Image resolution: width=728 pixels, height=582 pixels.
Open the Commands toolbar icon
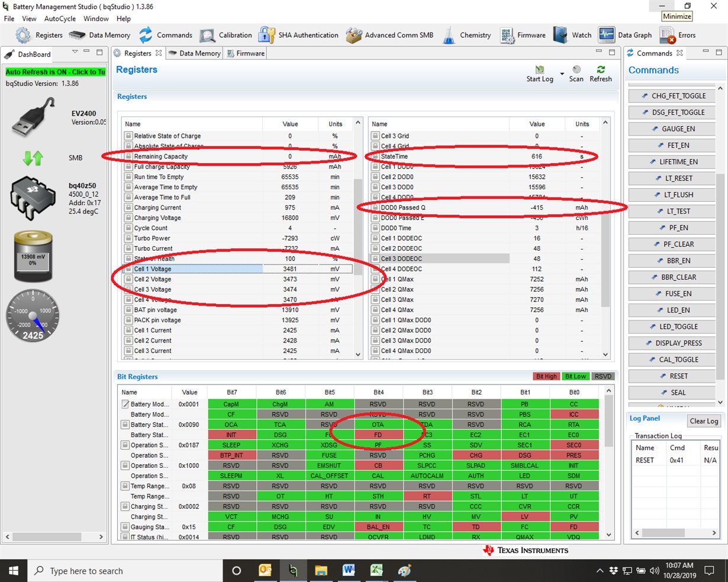146,35
